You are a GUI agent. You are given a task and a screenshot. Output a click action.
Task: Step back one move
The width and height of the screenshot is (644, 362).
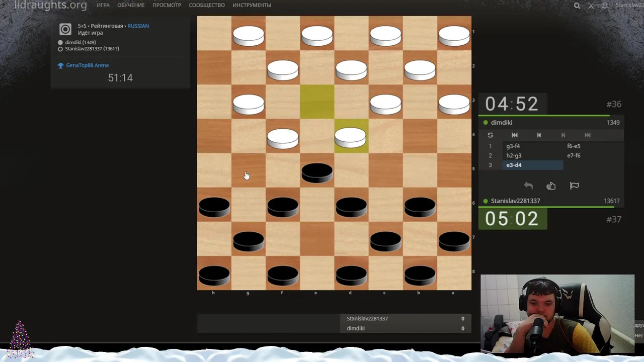(x=539, y=135)
